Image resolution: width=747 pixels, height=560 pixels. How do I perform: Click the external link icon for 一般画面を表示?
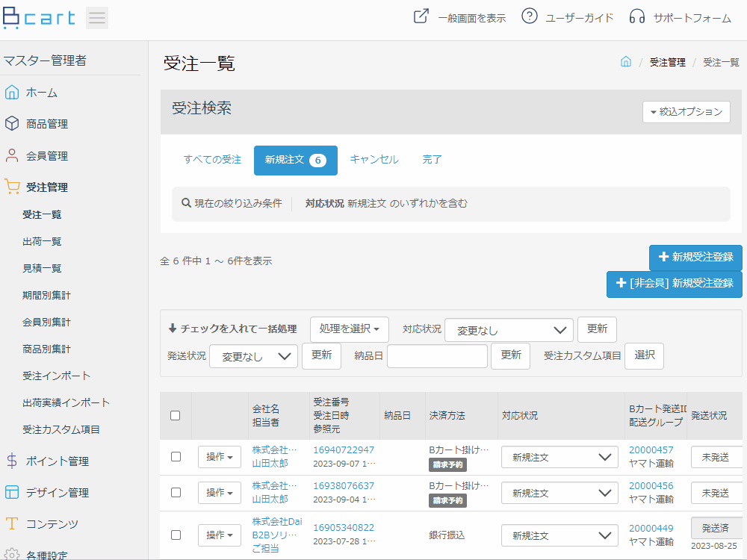pyautogui.click(x=421, y=16)
